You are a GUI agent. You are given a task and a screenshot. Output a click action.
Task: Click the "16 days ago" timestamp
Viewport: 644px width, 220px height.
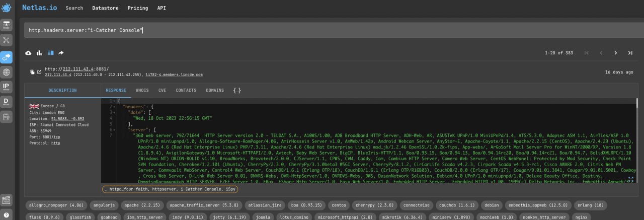point(619,72)
